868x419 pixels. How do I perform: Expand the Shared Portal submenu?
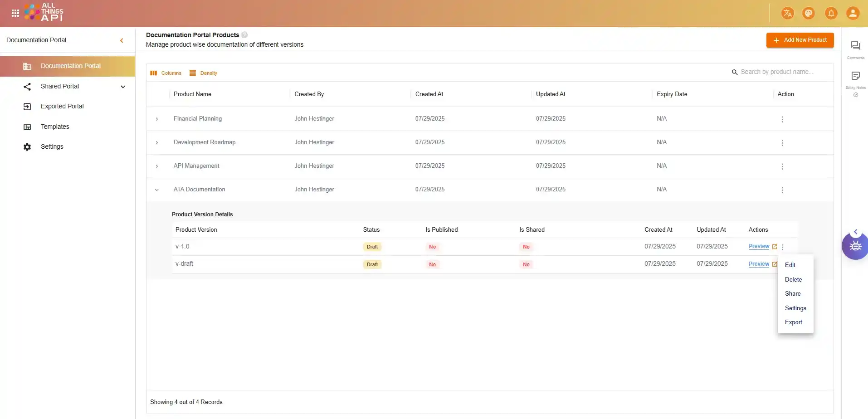tap(123, 87)
